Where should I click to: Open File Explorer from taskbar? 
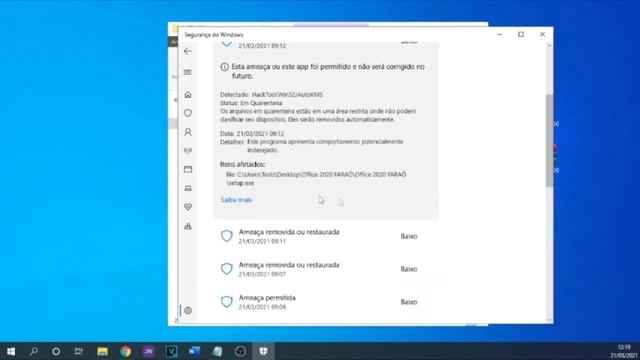pos(102,351)
